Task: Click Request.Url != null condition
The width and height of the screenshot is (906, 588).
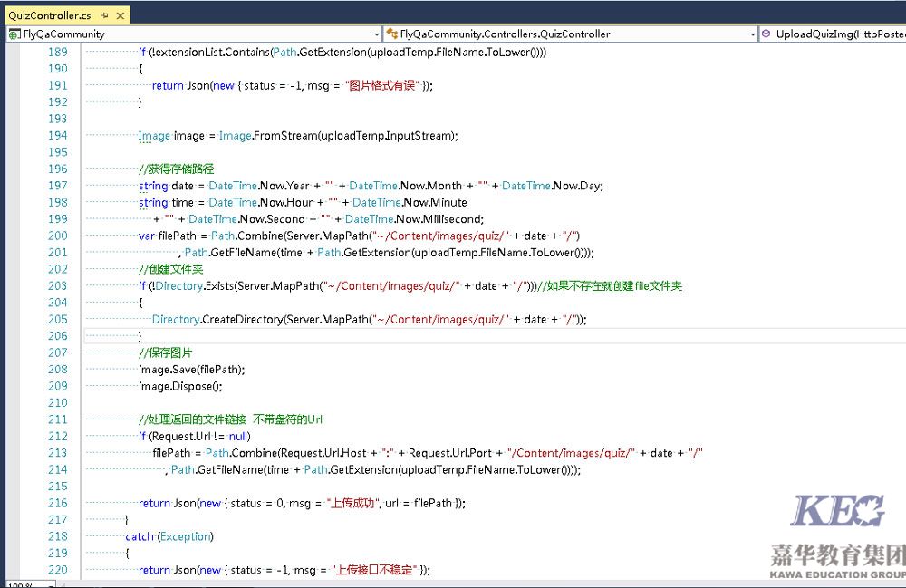Action: pos(200,436)
